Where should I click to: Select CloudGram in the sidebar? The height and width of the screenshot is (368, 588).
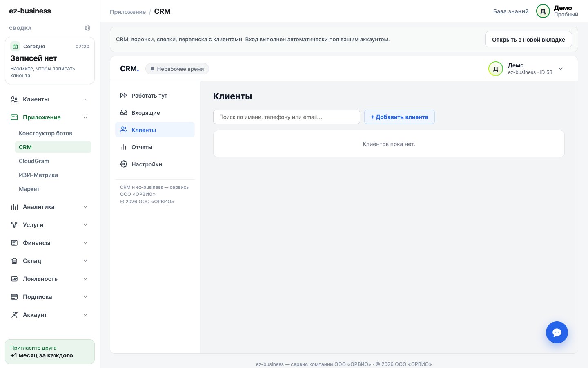point(53,161)
